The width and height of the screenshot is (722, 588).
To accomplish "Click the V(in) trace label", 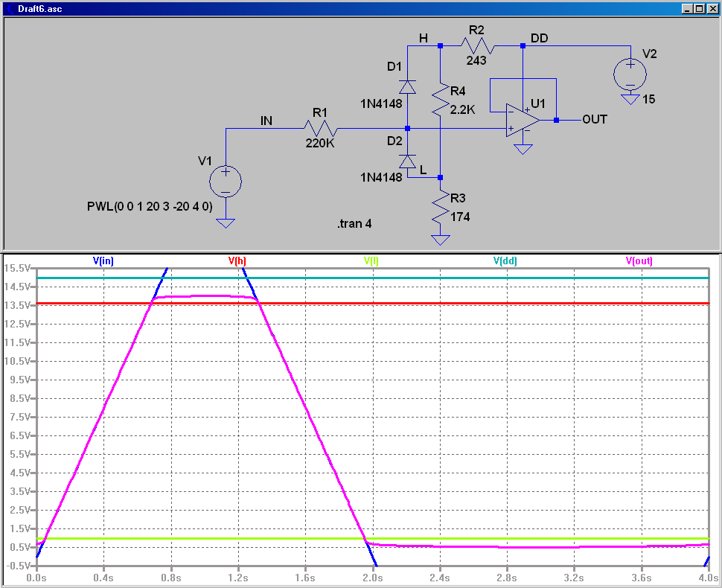I will 103,261.
